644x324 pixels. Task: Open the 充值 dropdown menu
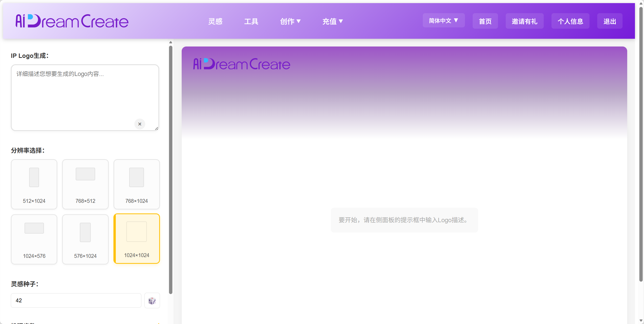(x=333, y=21)
